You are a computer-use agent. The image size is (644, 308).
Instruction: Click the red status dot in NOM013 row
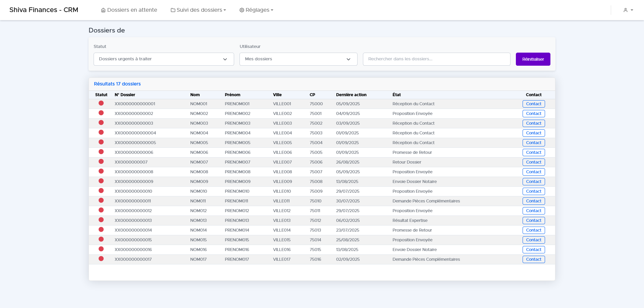[x=101, y=220]
